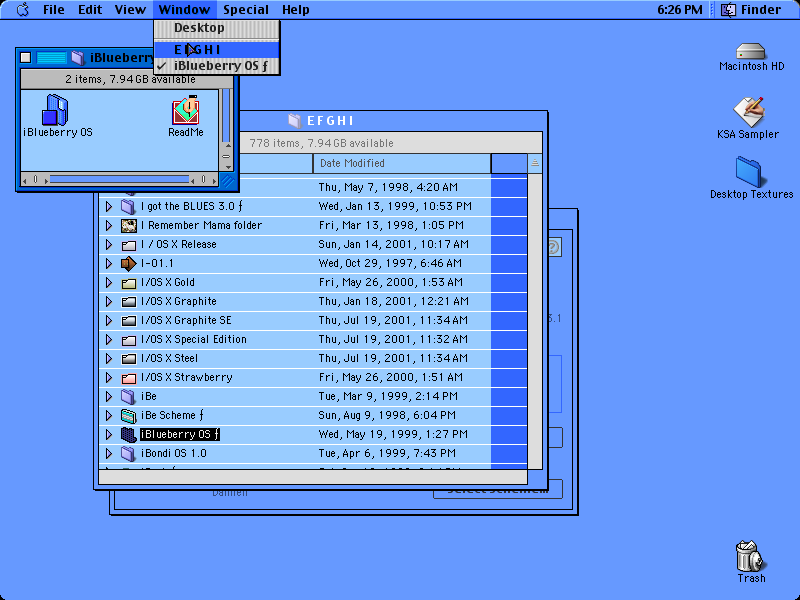The height and width of the screenshot is (600, 800).
Task: Click the I/OS X Steel file name
Action: coord(169,359)
